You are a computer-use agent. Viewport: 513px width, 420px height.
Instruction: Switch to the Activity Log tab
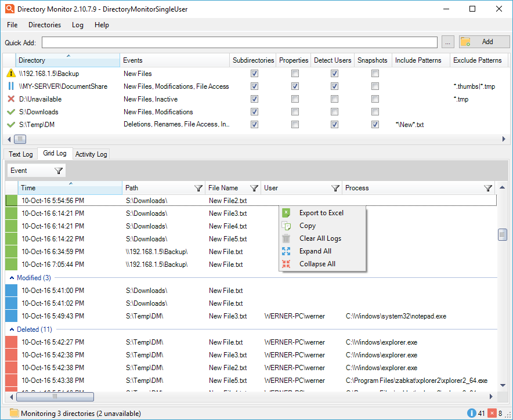point(91,154)
